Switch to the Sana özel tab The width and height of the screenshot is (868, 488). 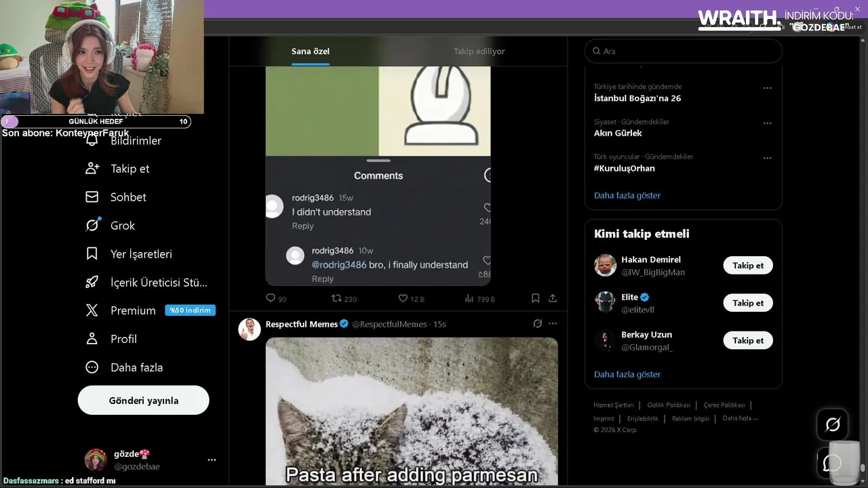pos(311,52)
